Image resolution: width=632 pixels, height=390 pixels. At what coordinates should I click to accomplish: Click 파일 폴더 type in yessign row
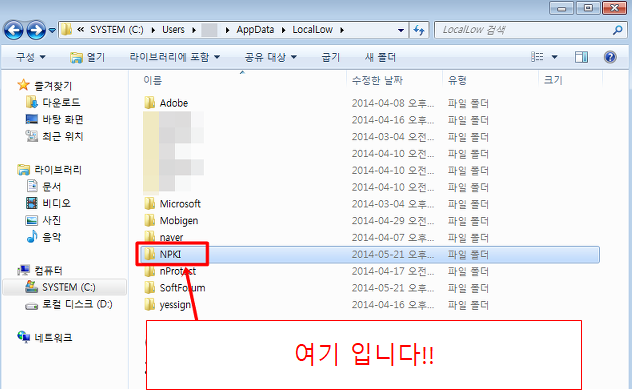tap(468, 305)
